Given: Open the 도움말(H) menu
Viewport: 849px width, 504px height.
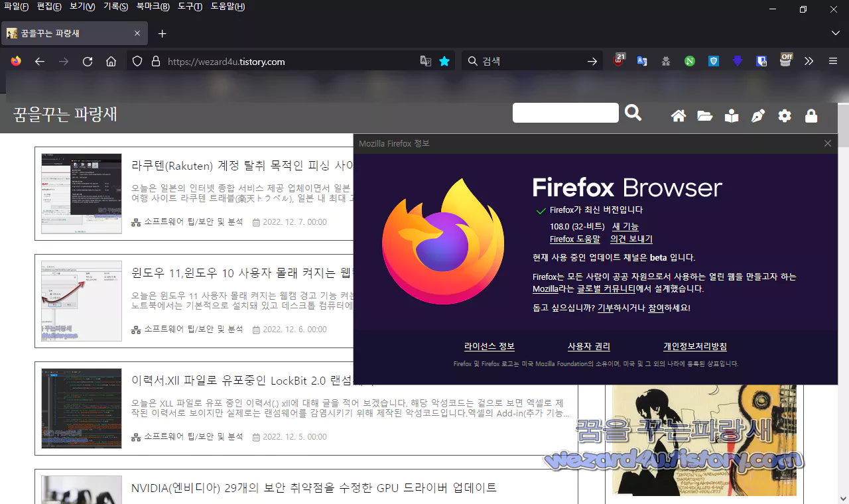Looking at the screenshot, I should (228, 7).
